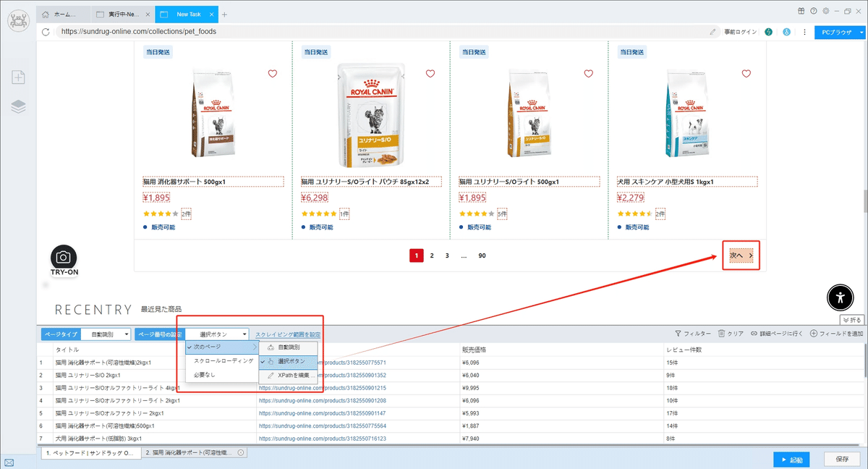Open the help question mark icon
Screen dimensions: 868x469
pyautogui.click(x=814, y=11)
